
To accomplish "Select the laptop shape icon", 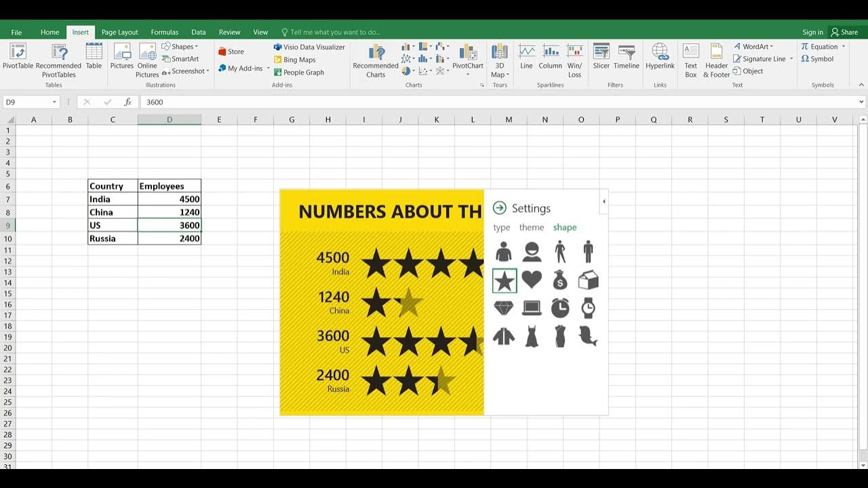I will 532,308.
